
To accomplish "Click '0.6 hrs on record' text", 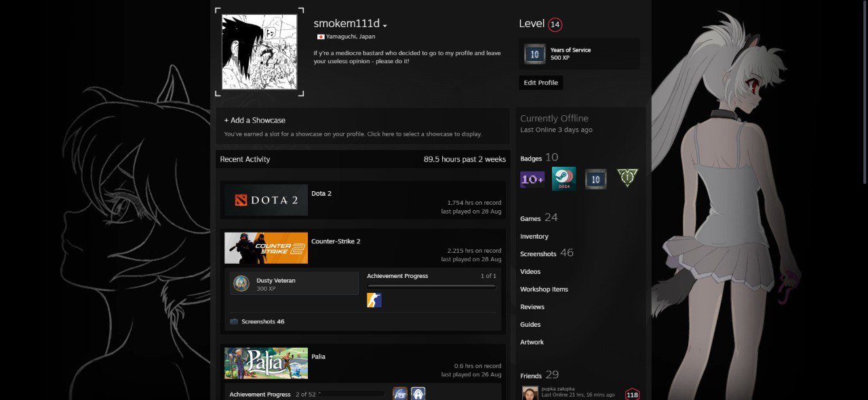I will click(478, 366).
